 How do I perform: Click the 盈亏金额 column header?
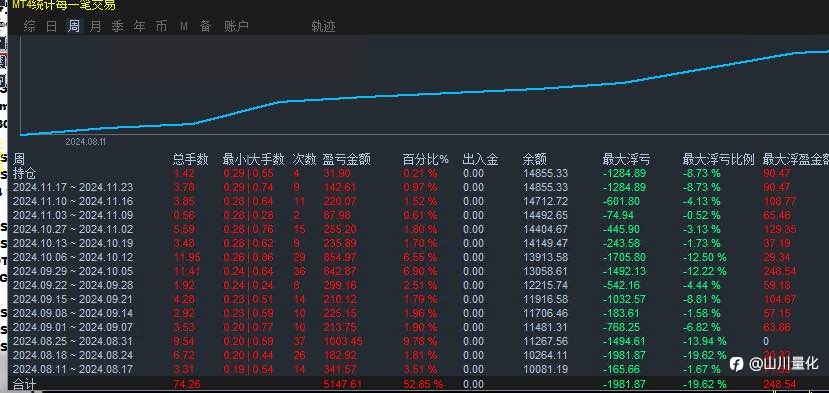click(346, 159)
